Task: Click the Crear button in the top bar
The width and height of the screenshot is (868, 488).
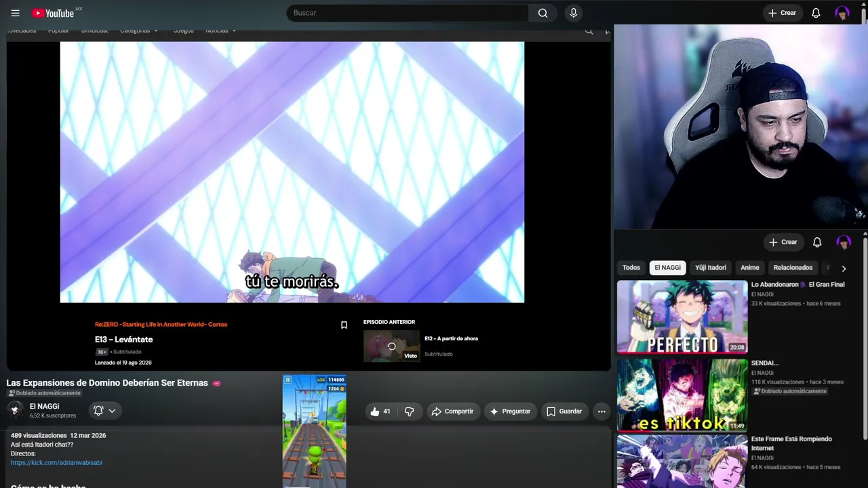Action: [x=783, y=13]
